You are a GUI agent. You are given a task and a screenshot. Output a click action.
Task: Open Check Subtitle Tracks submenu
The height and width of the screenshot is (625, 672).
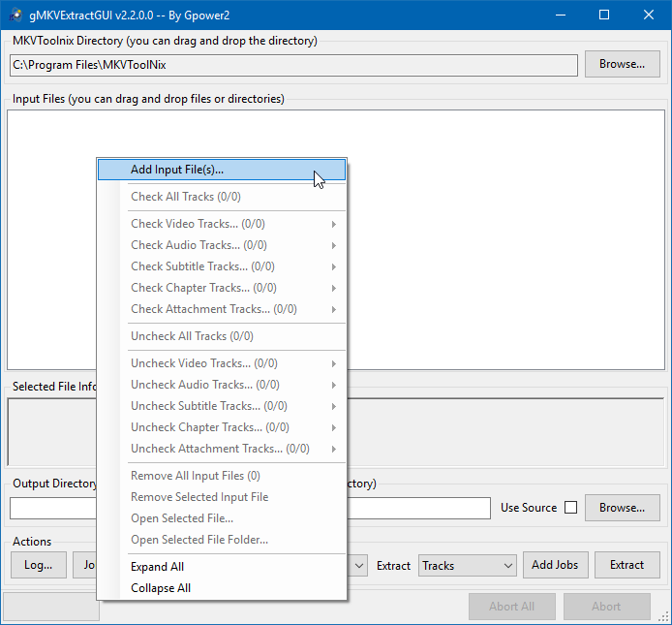[x=222, y=266]
